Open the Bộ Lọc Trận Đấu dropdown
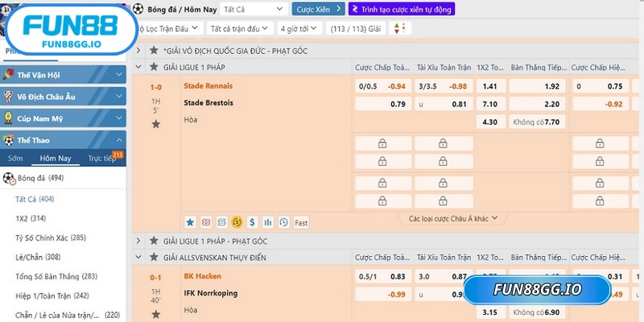 (x=168, y=28)
